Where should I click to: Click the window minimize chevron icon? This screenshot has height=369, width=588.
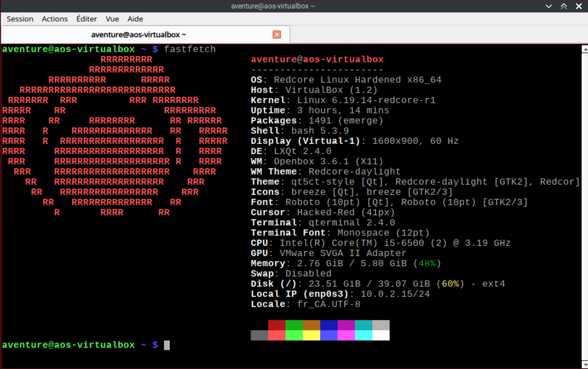[x=549, y=6]
